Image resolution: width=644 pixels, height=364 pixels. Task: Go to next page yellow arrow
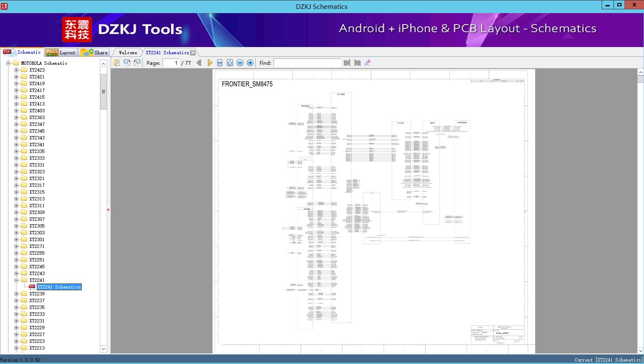click(x=210, y=63)
